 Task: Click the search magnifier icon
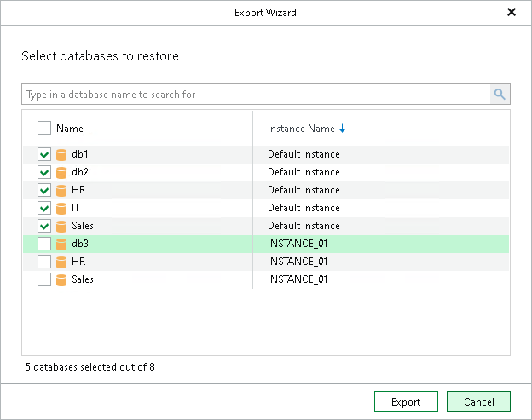click(x=500, y=95)
